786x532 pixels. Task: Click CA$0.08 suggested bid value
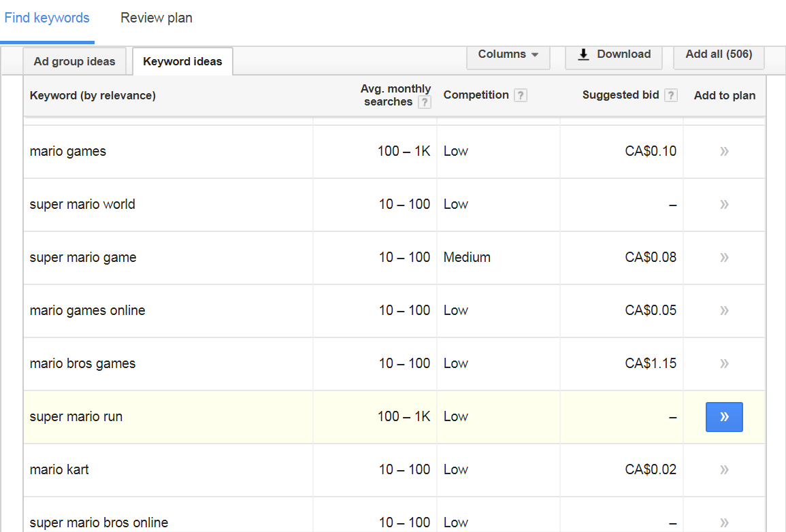651,257
